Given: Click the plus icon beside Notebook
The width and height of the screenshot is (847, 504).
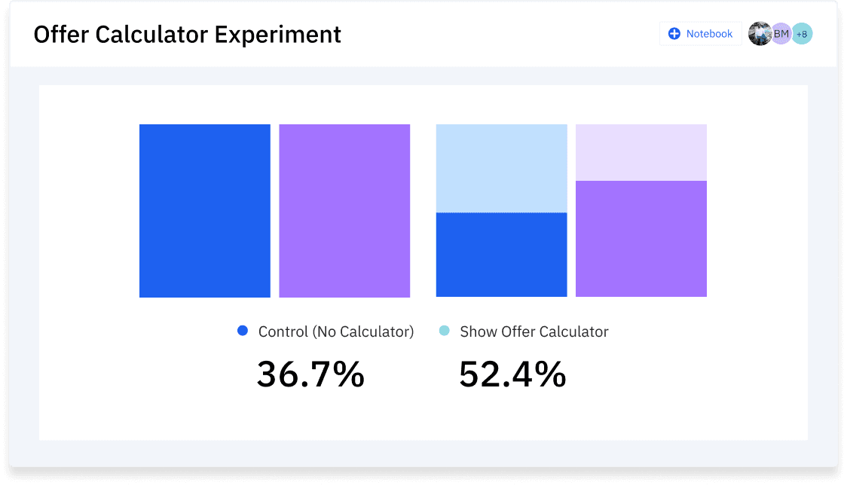Looking at the screenshot, I should click(x=674, y=34).
